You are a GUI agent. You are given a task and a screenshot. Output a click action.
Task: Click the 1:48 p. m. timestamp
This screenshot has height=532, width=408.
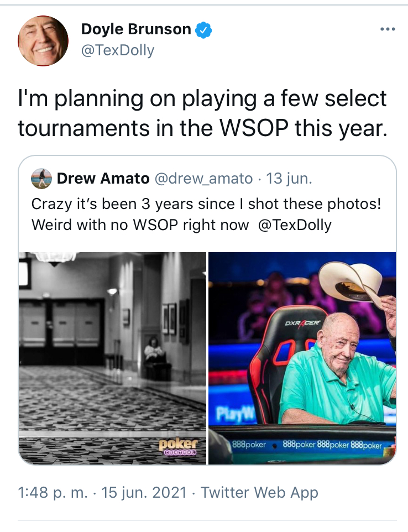tap(53, 493)
